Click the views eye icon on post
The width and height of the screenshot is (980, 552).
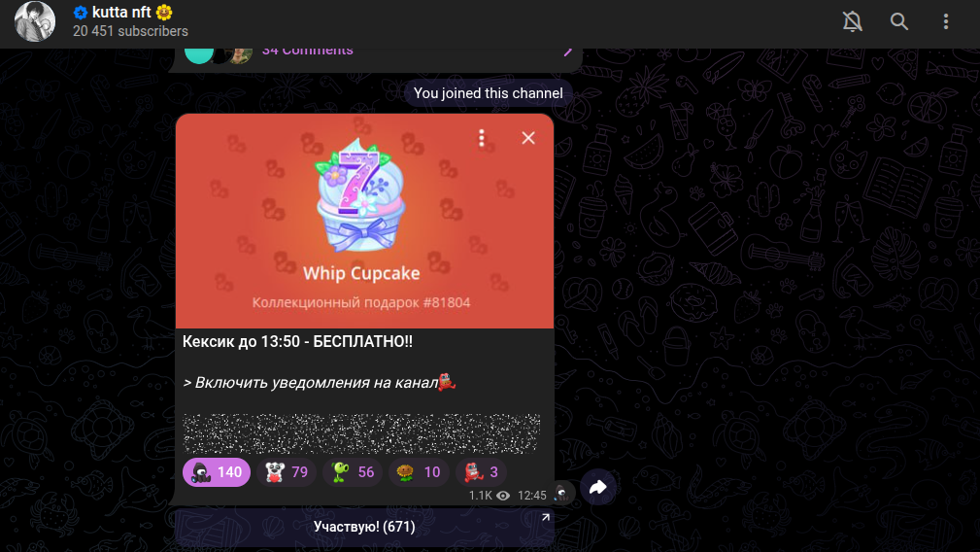(x=503, y=496)
